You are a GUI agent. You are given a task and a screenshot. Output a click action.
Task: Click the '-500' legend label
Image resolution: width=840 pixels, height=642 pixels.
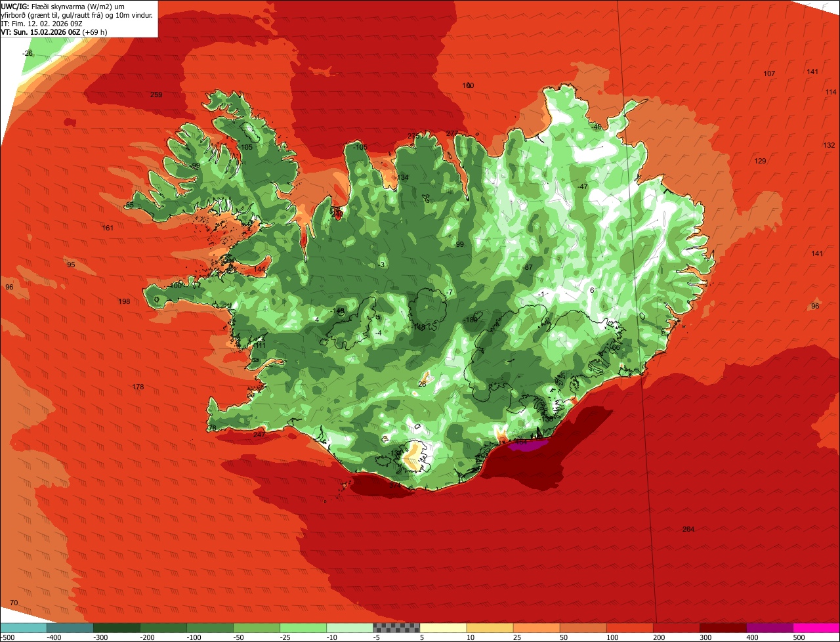click(9, 637)
